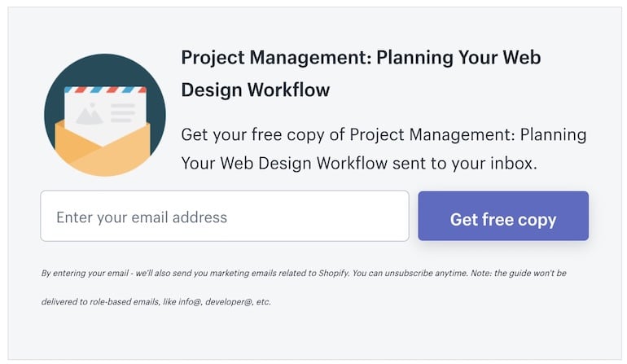Click 'info@' in the fine print
The image size is (627, 364).
click(187, 302)
